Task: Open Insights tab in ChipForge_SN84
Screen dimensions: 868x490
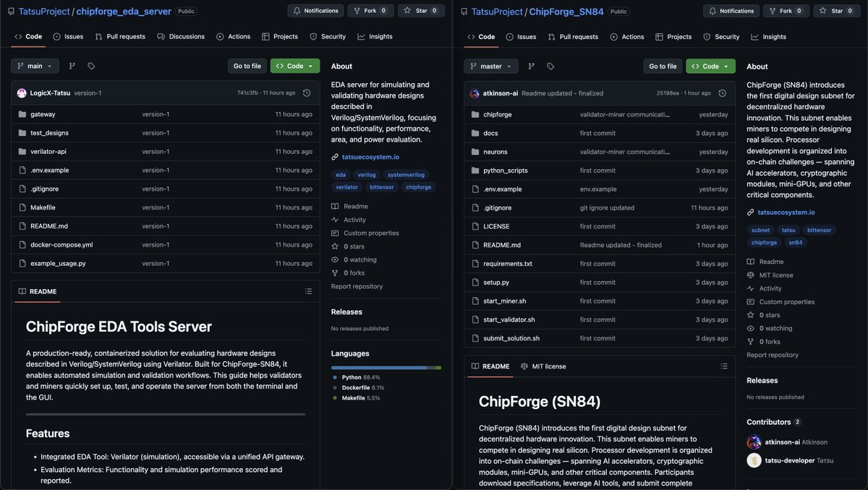Action: pos(769,37)
